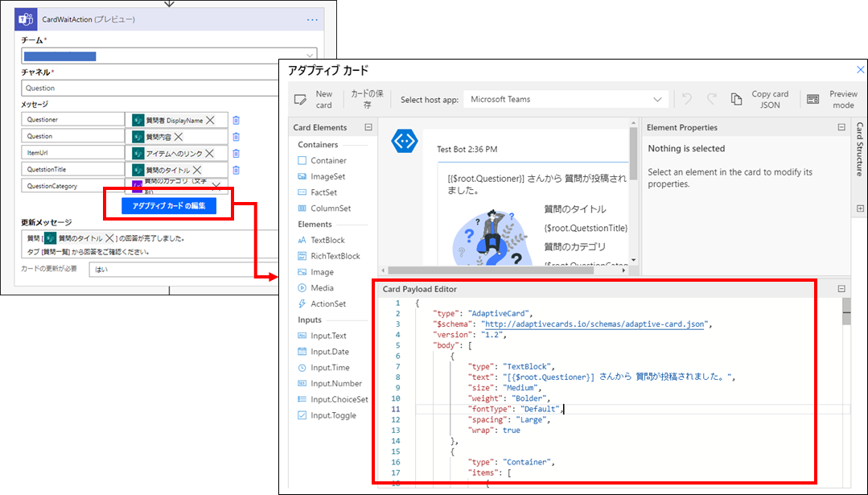Collapse the Card Payload Editor panel
This screenshot has height=495, width=868.
(841, 289)
